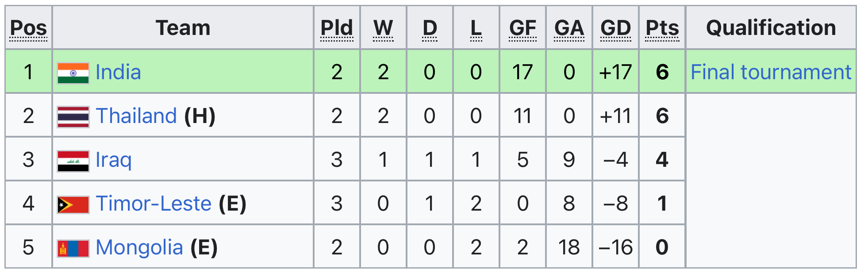The image size is (868, 273).
Task: Open the Thailand team link
Action: [x=136, y=116]
